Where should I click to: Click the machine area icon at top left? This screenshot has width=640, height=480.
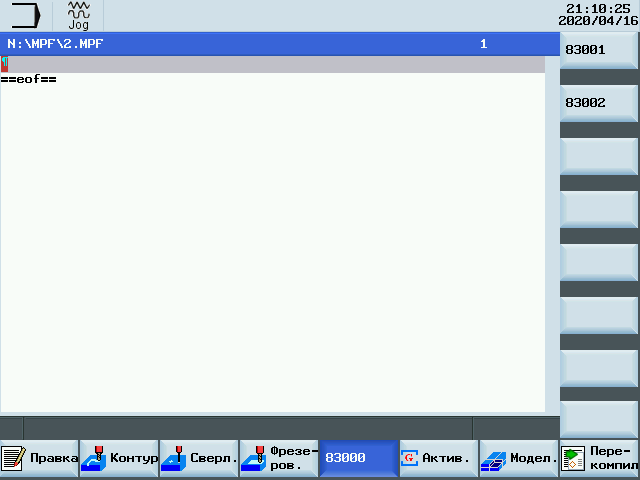(26, 16)
